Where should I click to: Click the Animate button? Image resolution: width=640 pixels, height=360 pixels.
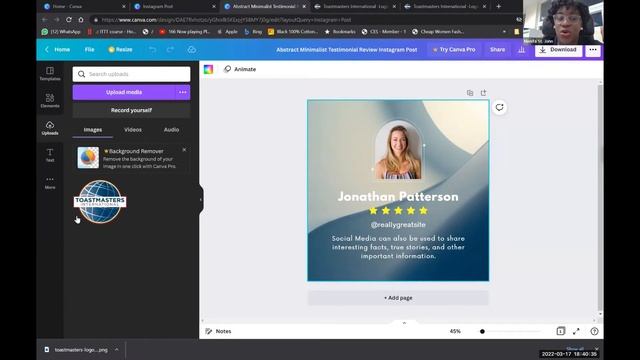(x=240, y=69)
